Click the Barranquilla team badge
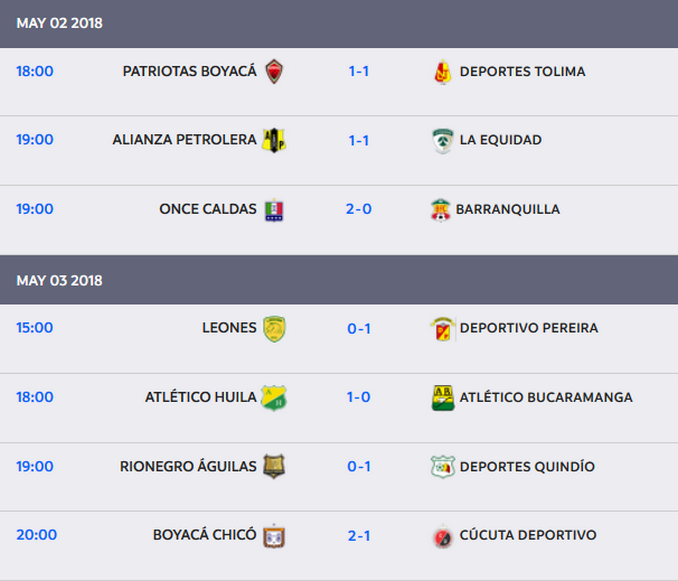Screen dimensions: 678x581 point(441,210)
